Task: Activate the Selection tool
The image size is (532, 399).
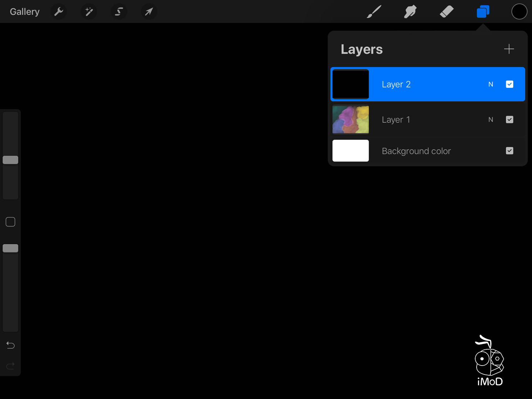Action: [119, 12]
